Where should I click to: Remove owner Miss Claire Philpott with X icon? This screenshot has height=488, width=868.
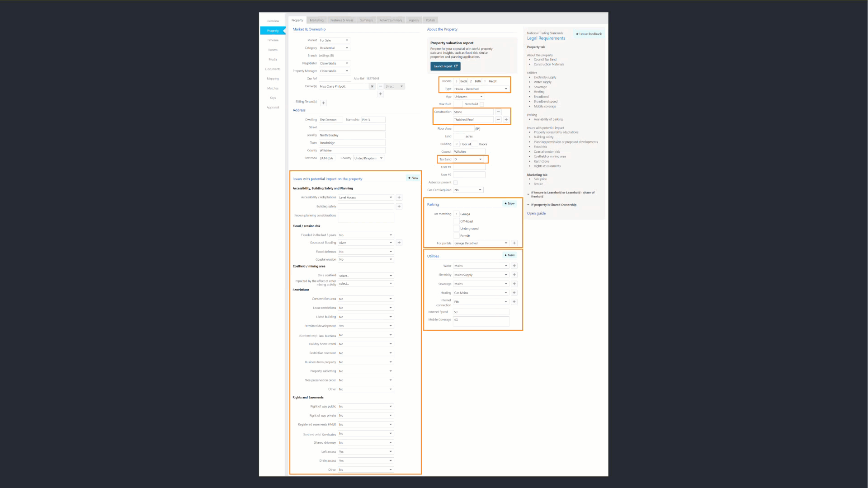[372, 86]
